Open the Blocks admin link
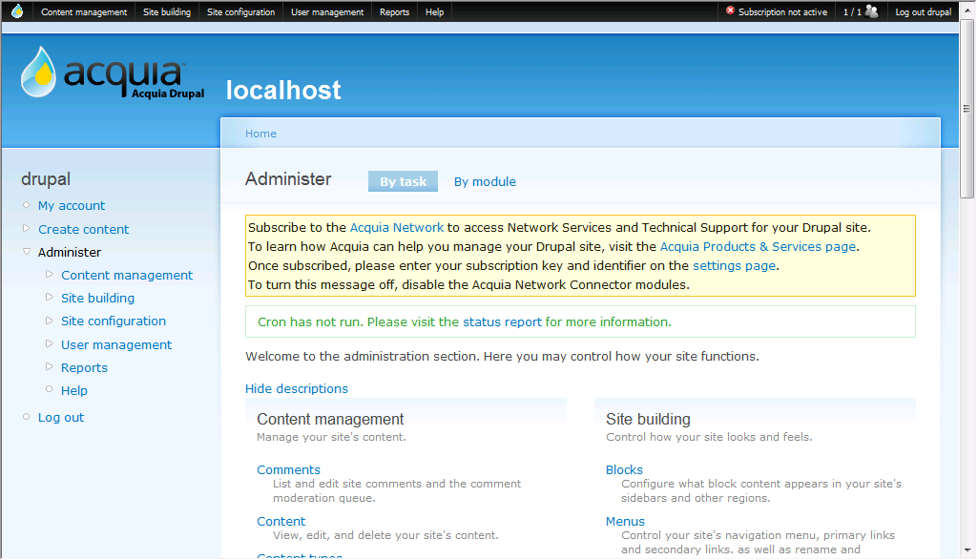Image resolution: width=977 pixels, height=560 pixels. pyautogui.click(x=624, y=469)
